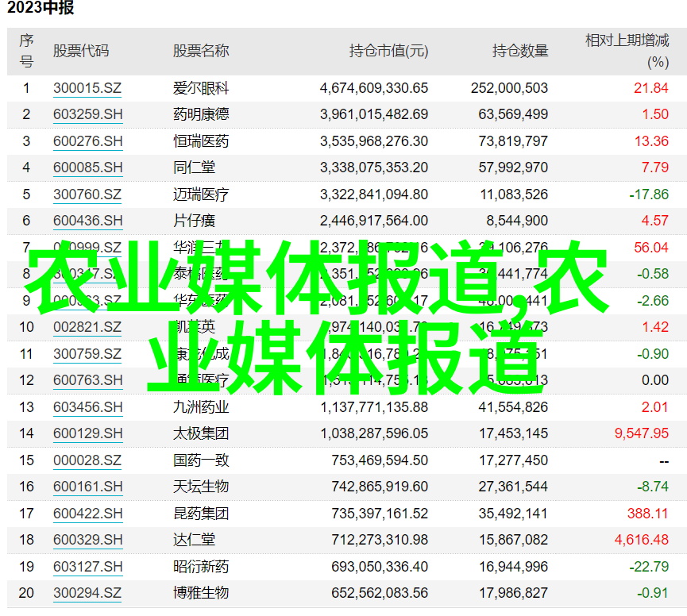This screenshot has width=687, height=616.
Task: Click the stock name 药明康德
Action: [x=201, y=114]
